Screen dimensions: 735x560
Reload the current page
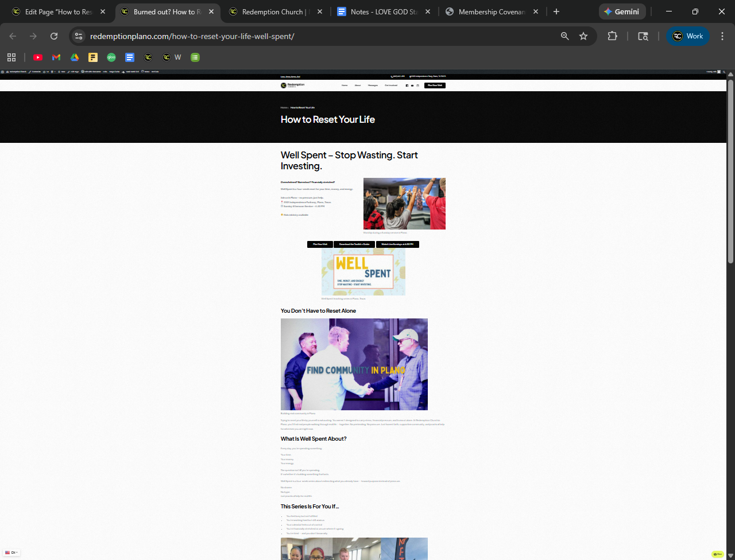(x=54, y=36)
